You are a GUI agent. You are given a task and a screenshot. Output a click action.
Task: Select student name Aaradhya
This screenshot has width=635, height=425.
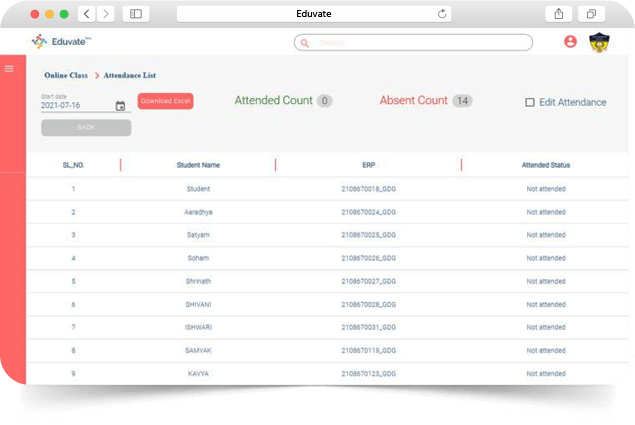click(x=198, y=212)
